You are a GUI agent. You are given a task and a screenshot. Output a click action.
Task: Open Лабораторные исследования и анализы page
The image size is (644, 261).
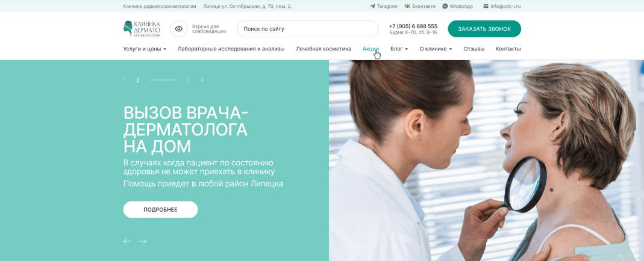(231, 49)
